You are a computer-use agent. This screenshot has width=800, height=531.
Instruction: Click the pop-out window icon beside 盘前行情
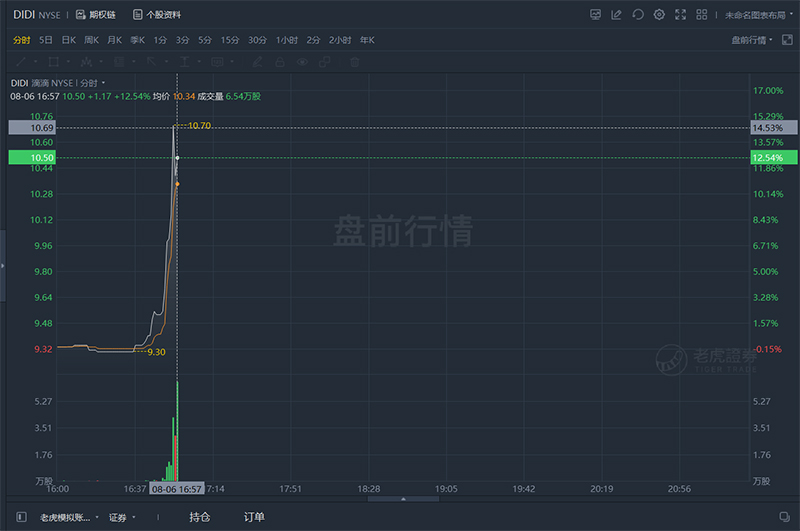pos(787,40)
